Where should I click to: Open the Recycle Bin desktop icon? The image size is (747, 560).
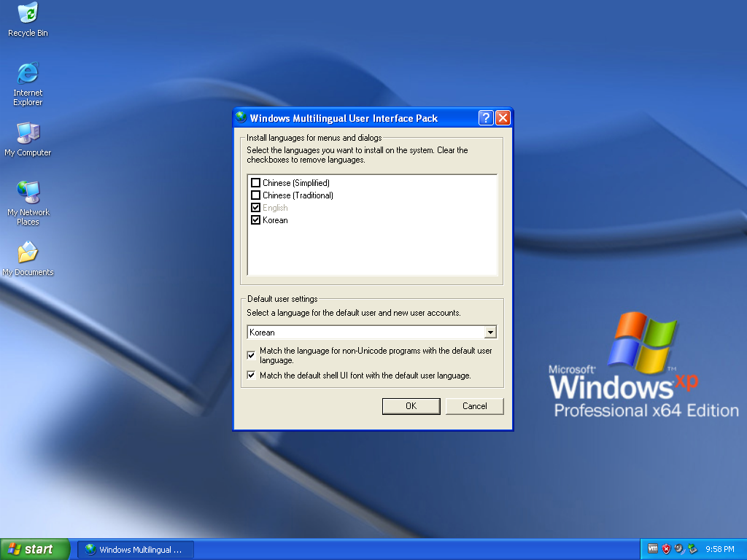(28, 20)
